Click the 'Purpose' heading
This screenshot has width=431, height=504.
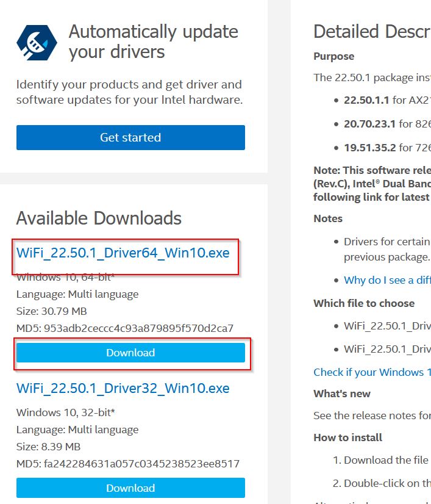pos(333,56)
